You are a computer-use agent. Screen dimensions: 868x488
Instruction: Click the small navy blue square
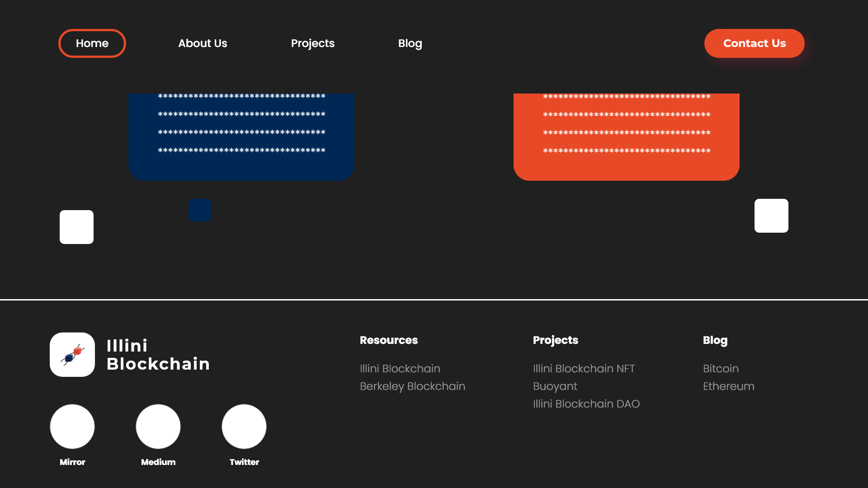[200, 210]
